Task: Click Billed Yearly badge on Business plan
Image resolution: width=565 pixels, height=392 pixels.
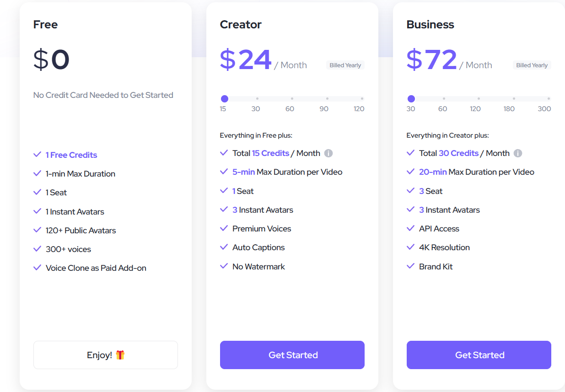Action: click(x=532, y=65)
